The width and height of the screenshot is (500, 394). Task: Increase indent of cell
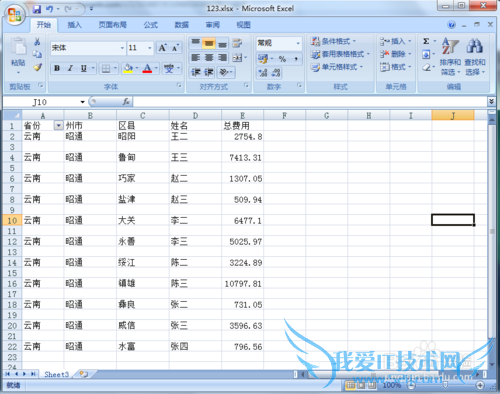coord(209,72)
